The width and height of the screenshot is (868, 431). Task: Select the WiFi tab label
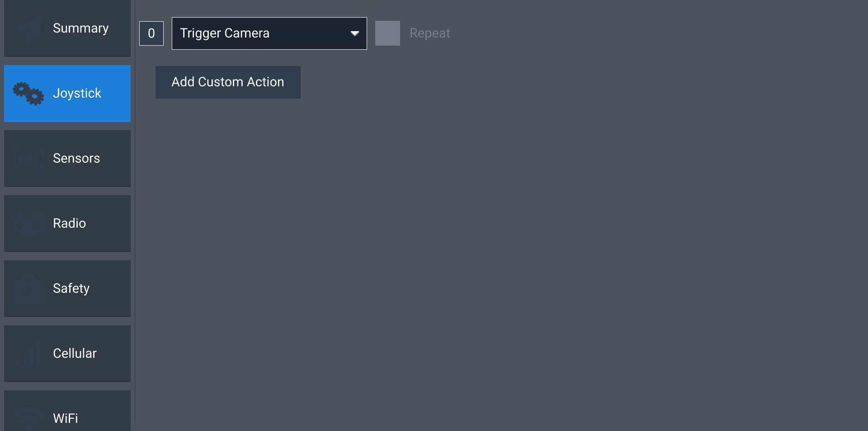[x=66, y=418]
